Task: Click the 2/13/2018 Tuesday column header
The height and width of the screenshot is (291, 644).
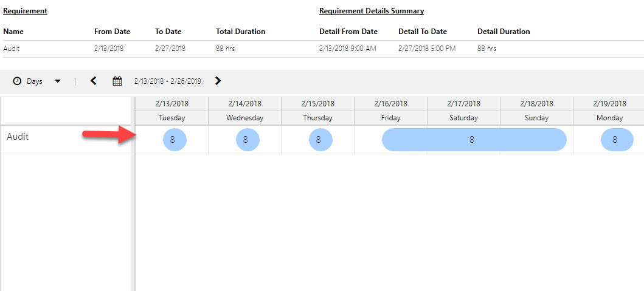Action: pos(171,104)
